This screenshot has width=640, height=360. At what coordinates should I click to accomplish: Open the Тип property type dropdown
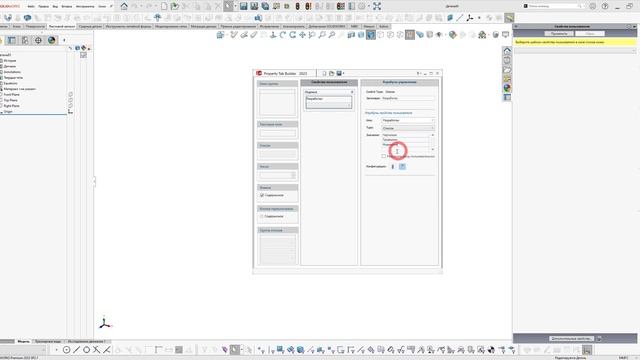433,128
